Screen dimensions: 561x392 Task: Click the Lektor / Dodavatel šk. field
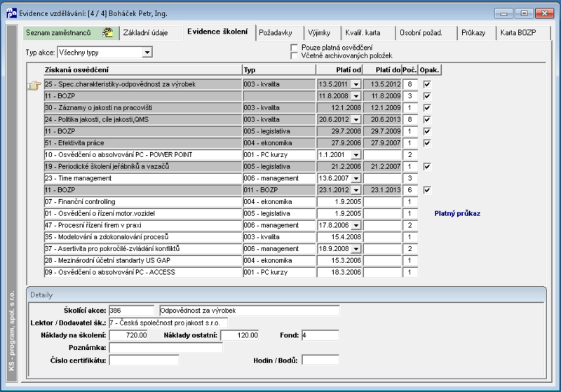pyautogui.click(x=168, y=323)
